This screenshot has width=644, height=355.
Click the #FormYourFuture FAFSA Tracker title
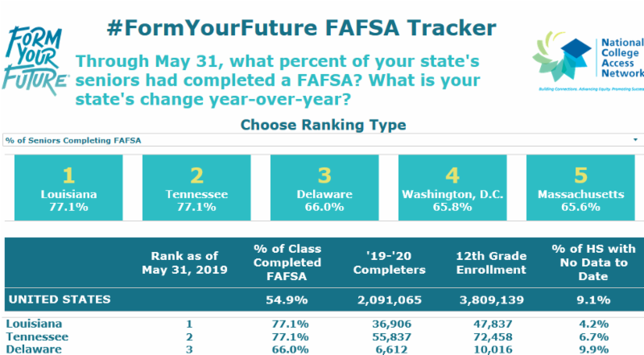(301, 28)
